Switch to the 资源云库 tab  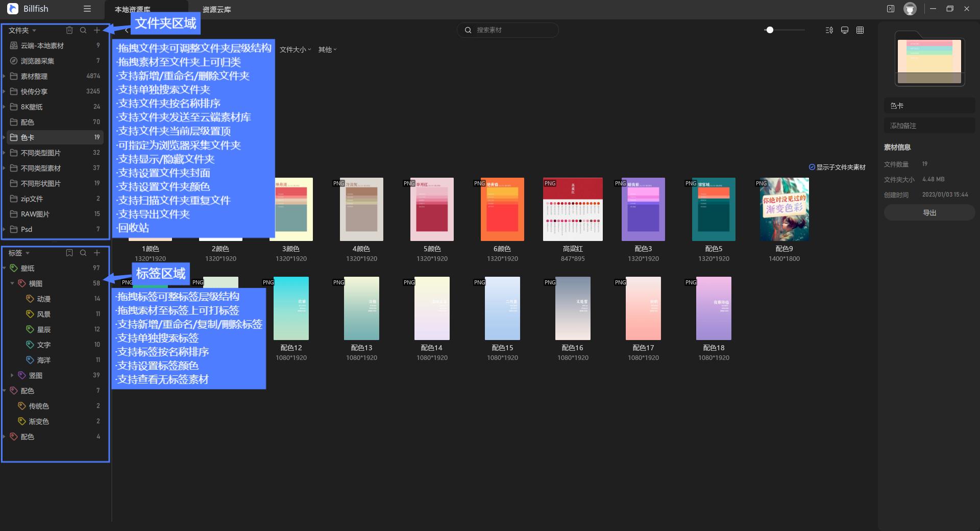(216, 10)
